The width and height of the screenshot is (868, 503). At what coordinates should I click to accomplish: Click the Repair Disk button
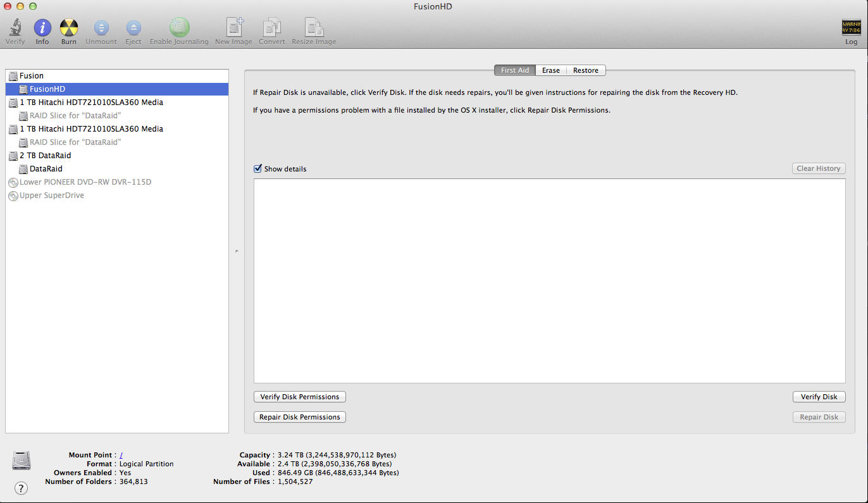[819, 417]
